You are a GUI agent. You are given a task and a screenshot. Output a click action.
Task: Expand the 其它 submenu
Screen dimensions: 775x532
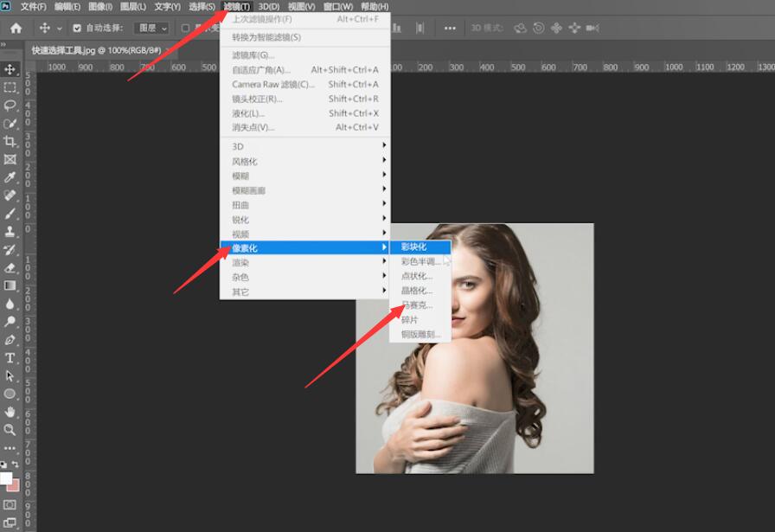click(305, 292)
